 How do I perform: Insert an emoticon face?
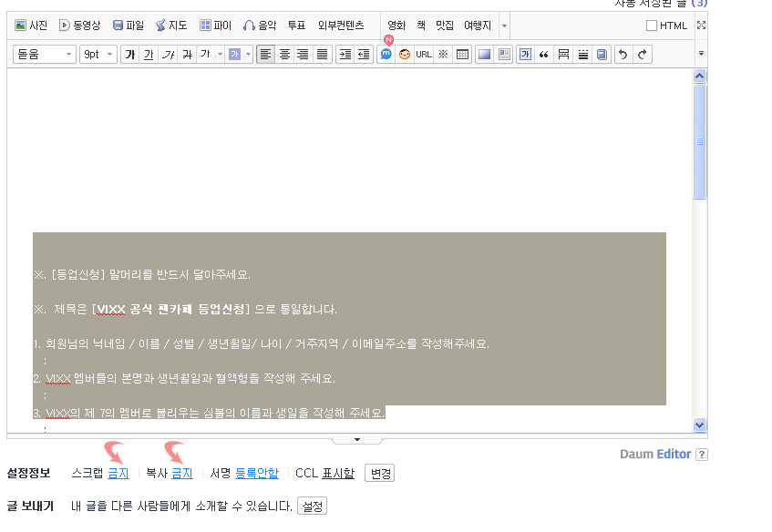405,54
